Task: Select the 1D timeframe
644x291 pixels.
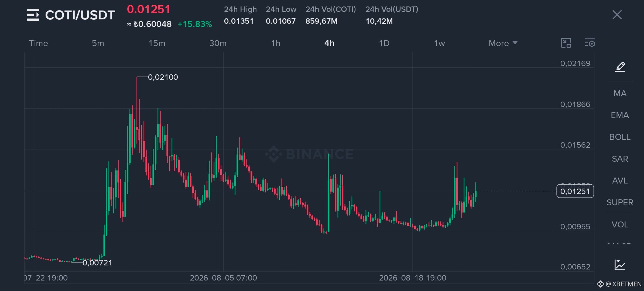Action: pyautogui.click(x=384, y=43)
